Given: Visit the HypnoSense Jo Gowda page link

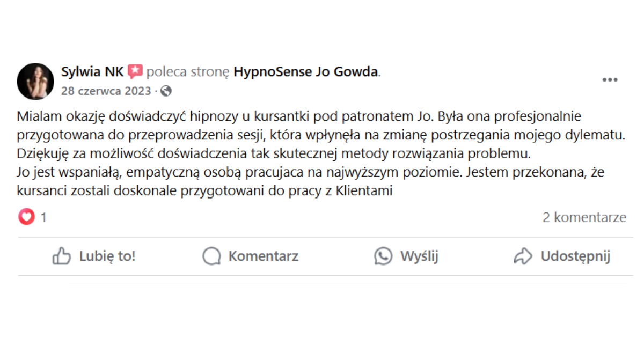Looking at the screenshot, I should [306, 71].
